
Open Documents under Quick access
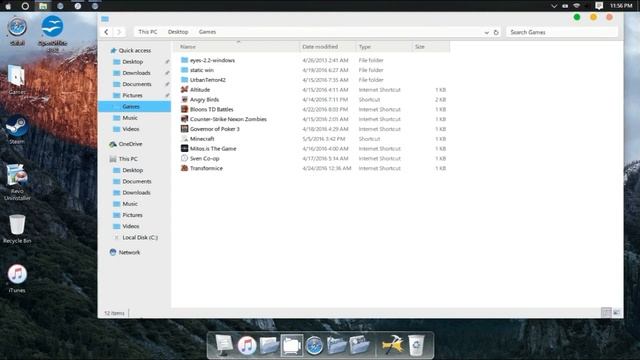coord(137,84)
